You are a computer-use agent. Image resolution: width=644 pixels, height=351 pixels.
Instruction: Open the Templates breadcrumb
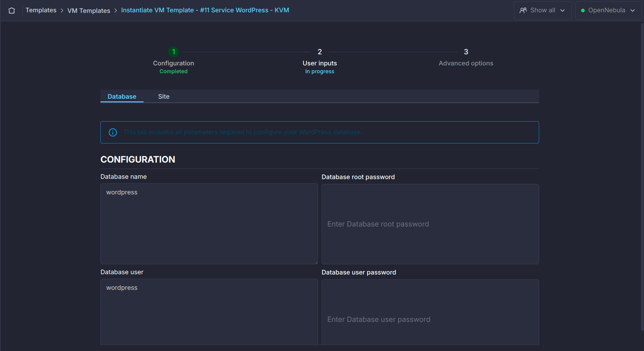[41, 10]
